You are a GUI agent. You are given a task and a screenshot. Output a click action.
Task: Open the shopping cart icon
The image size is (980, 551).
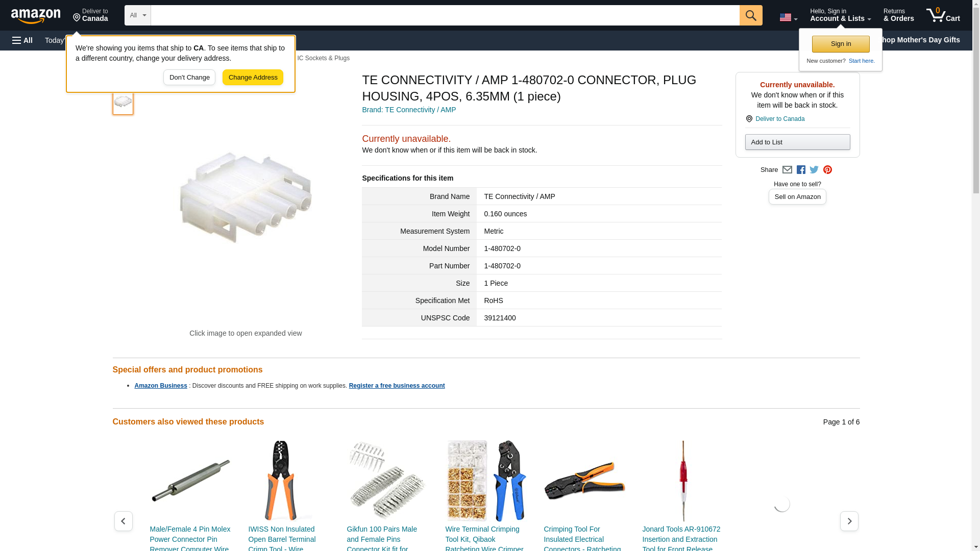point(943,15)
